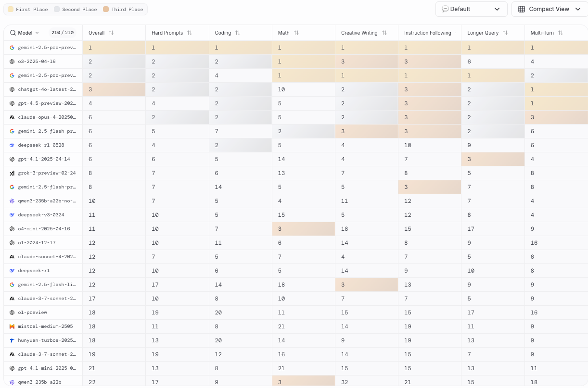Click the Qwen logo beside qwen3-235b-a22b-no
The image size is (588, 388).
(12, 201)
